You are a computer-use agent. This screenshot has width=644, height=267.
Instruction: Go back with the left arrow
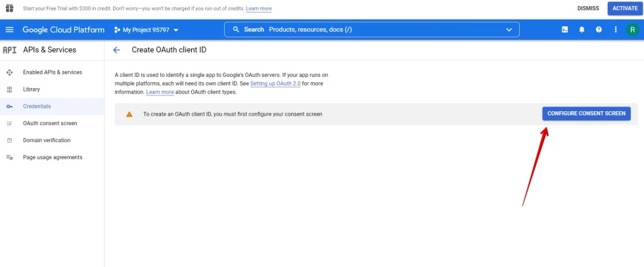coord(117,50)
